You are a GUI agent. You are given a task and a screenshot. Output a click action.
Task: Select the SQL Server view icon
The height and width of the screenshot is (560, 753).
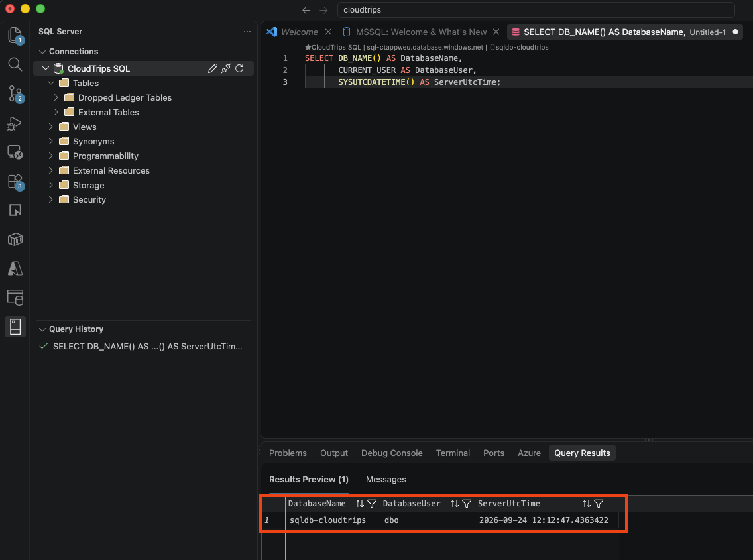click(x=15, y=327)
